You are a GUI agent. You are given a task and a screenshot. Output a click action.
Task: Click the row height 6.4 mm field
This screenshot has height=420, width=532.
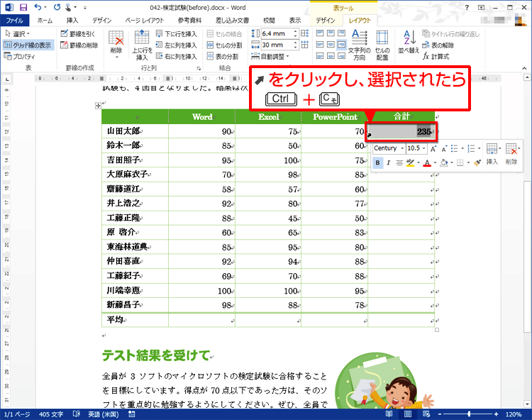(x=277, y=33)
